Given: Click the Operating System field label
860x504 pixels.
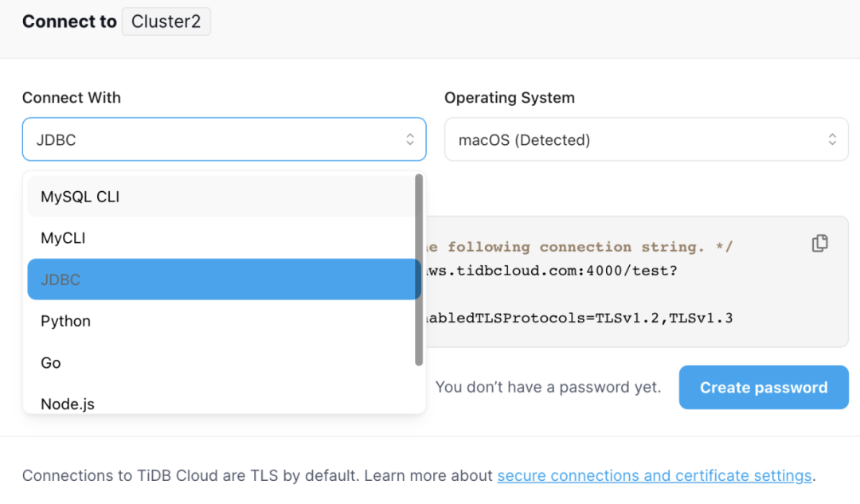Looking at the screenshot, I should (510, 98).
